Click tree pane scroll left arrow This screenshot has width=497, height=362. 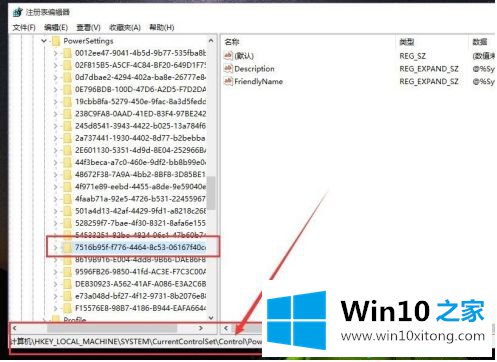(15, 328)
